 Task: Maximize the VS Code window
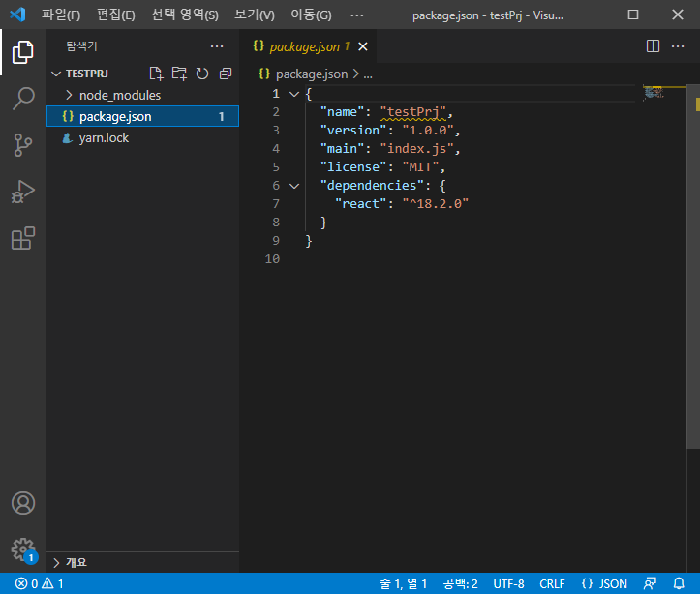pos(633,15)
